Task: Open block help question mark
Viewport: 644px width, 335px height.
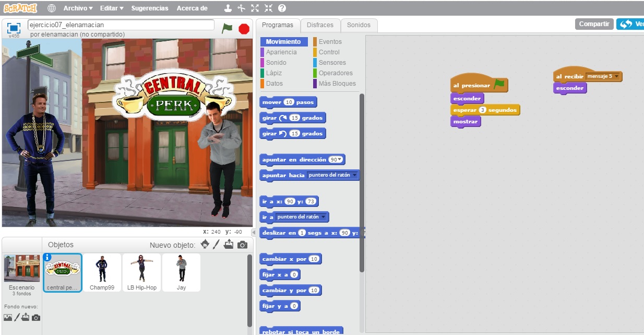Action: 282,8
